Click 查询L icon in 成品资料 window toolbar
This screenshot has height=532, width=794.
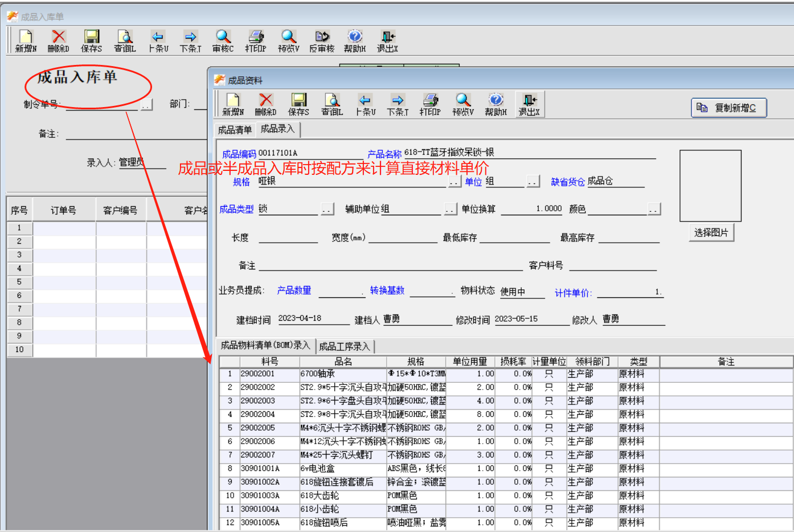click(x=332, y=105)
